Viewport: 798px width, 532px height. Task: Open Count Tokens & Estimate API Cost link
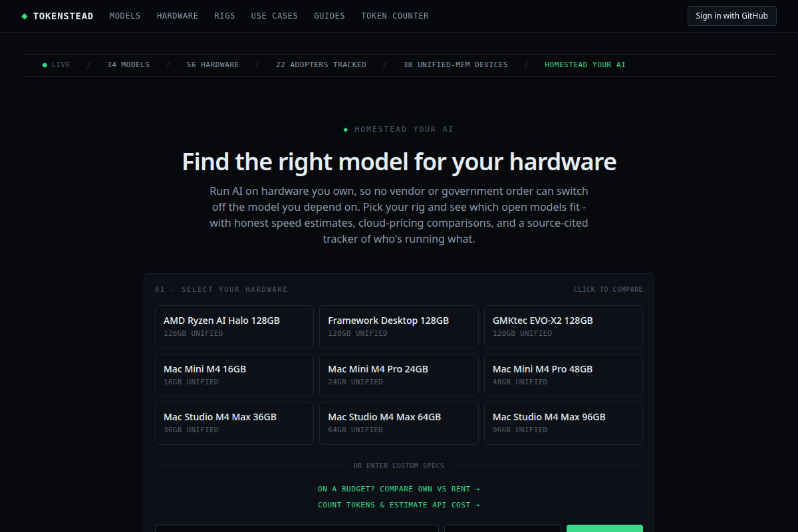point(399,505)
